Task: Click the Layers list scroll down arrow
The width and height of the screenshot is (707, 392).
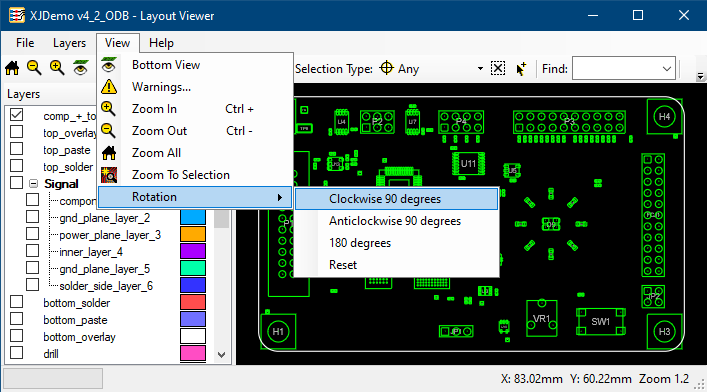Action: coord(221,355)
